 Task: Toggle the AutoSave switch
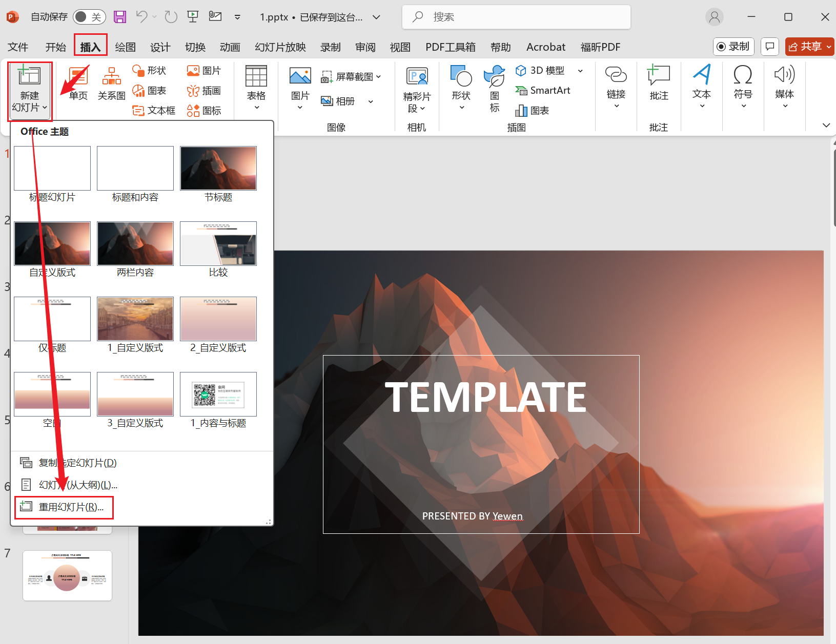89,17
